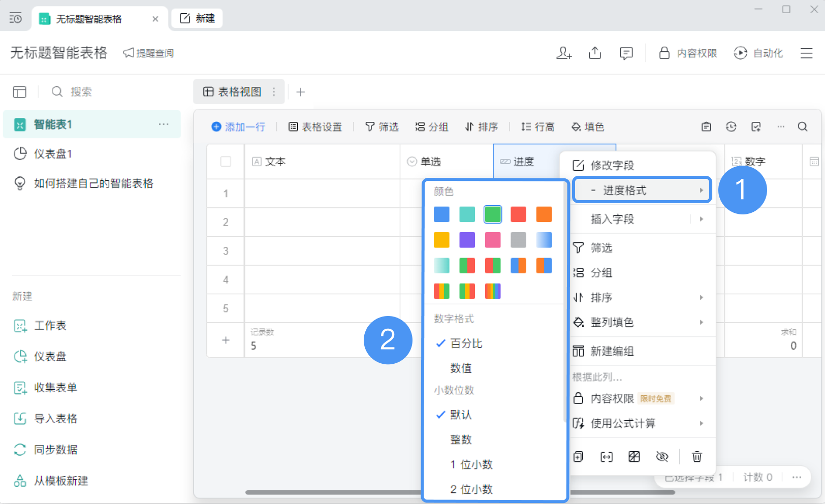Image resolution: width=825 pixels, height=504 pixels.
Task: Click the checklist edit icon in table toolbar
Action: pyautogui.click(x=756, y=127)
